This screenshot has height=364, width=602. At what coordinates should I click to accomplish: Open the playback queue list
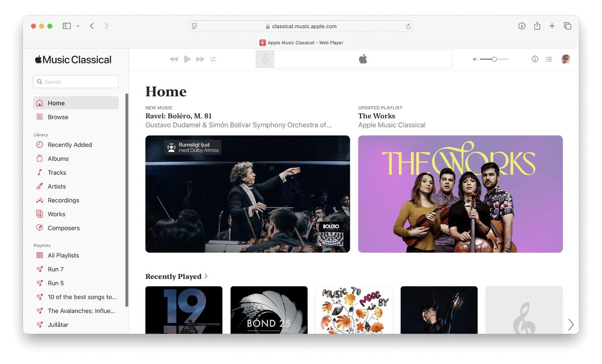pos(549,59)
